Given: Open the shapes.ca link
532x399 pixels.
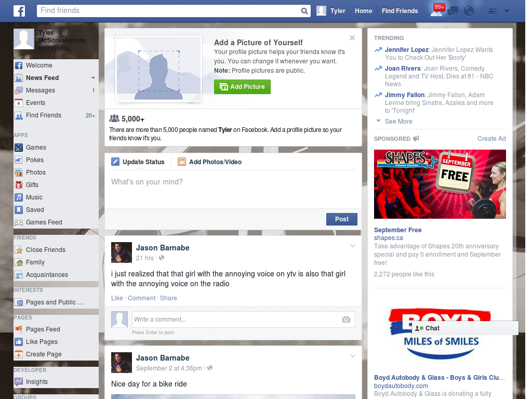Looking at the screenshot, I should point(388,238).
